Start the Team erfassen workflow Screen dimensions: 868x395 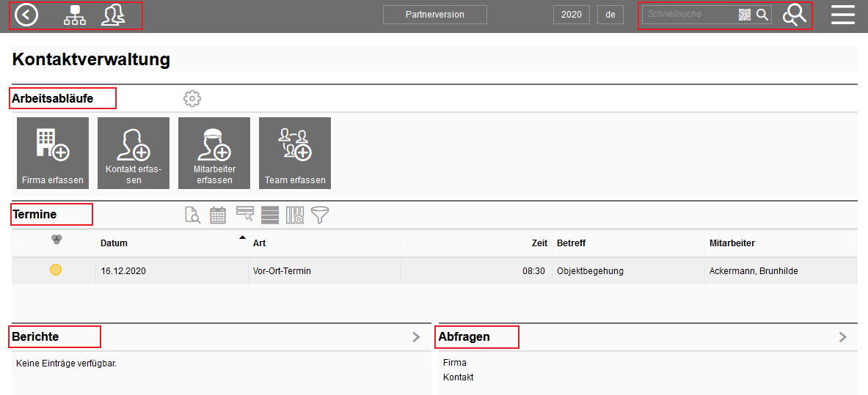[x=295, y=153]
